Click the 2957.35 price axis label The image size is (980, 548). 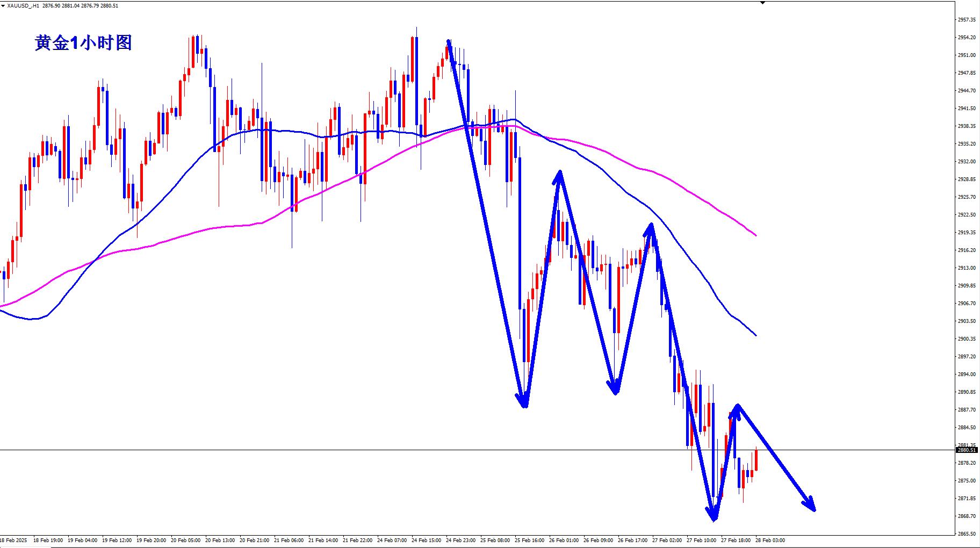[967, 20]
